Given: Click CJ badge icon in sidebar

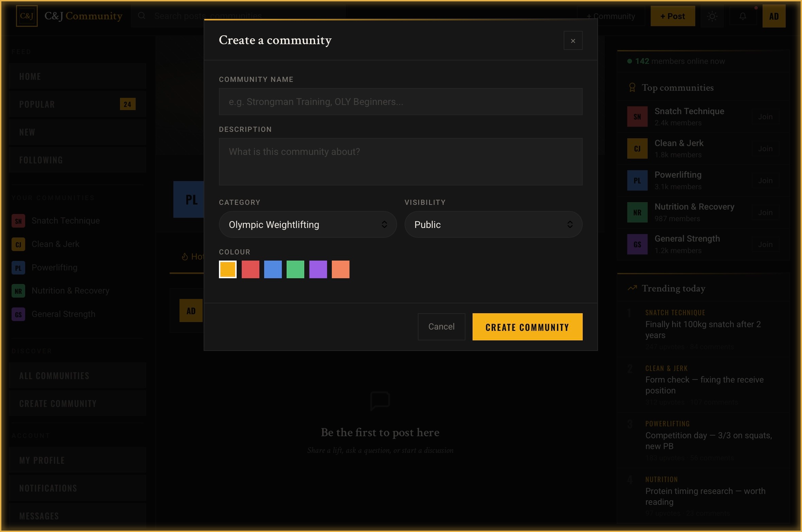Looking at the screenshot, I should 18,245.
